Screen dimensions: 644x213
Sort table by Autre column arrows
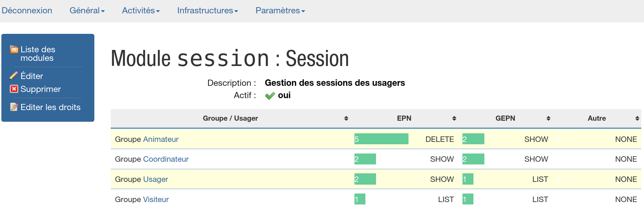coord(637,118)
